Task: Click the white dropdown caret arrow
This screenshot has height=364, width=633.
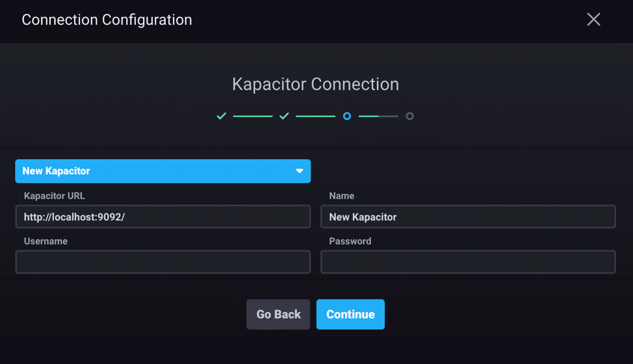Action: coord(300,171)
